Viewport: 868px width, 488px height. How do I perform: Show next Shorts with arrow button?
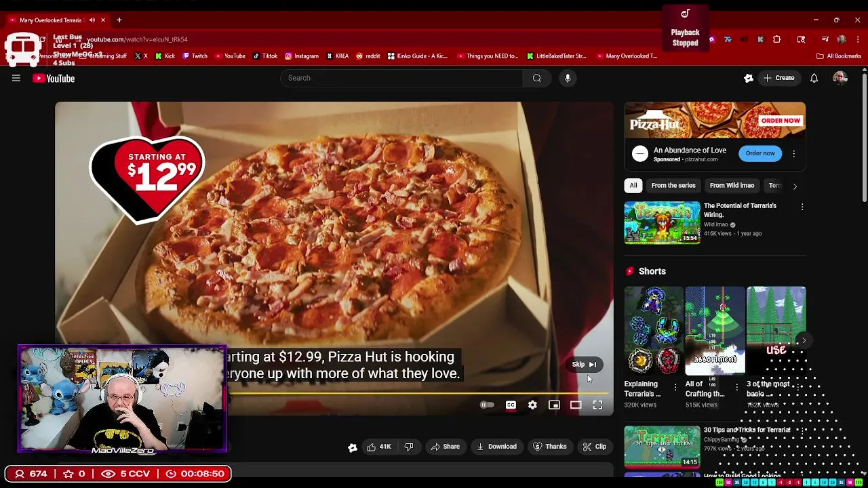tap(804, 340)
